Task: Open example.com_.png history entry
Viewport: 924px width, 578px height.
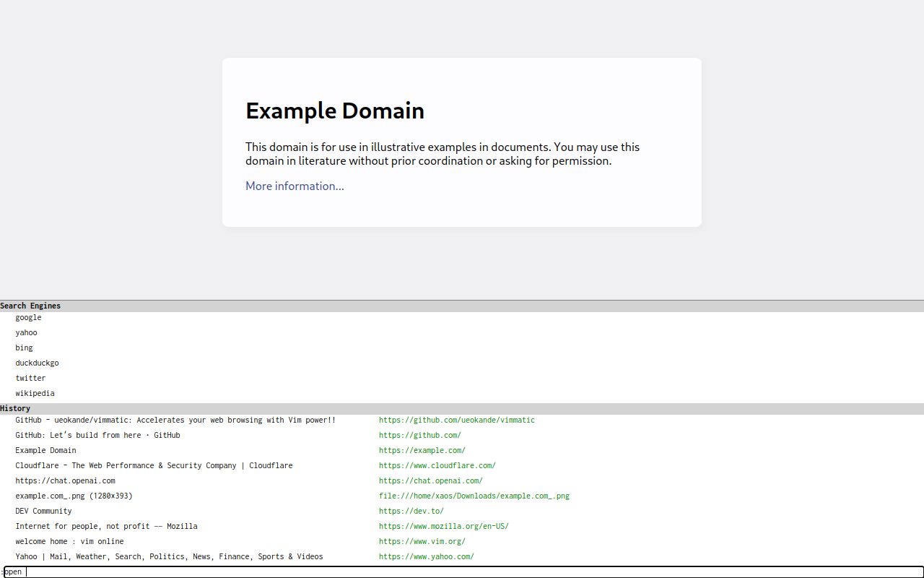Action: pos(74,496)
